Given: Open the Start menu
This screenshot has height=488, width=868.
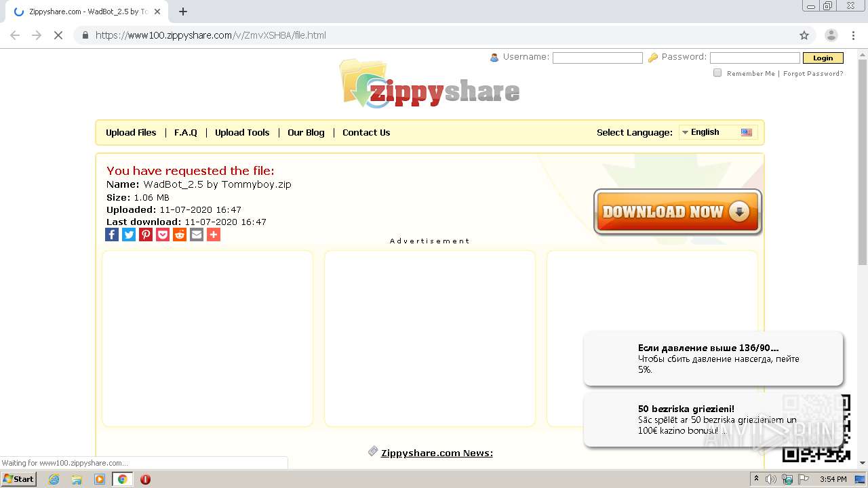Looking at the screenshot, I should (18, 479).
